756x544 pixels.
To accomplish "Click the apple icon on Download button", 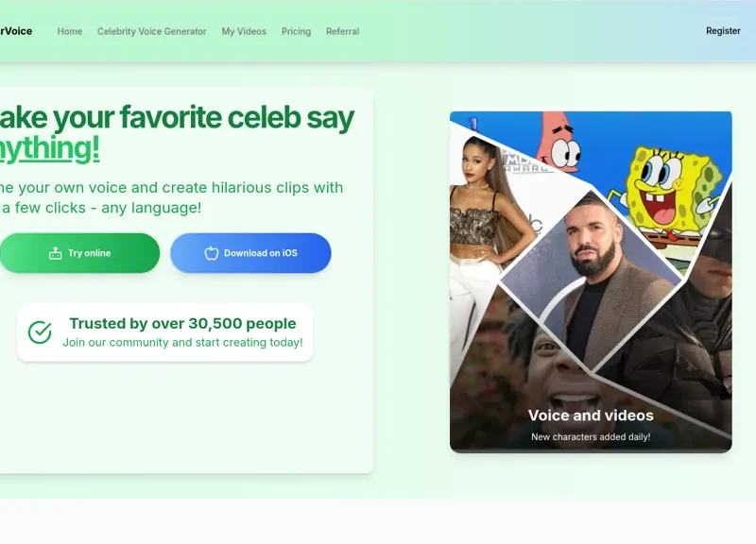I will (211, 253).
